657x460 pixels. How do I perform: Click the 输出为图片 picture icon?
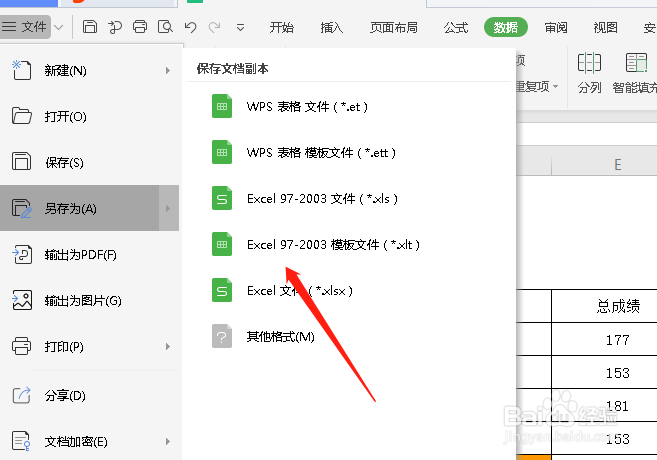pyautogui.click(x=22, y=300)
